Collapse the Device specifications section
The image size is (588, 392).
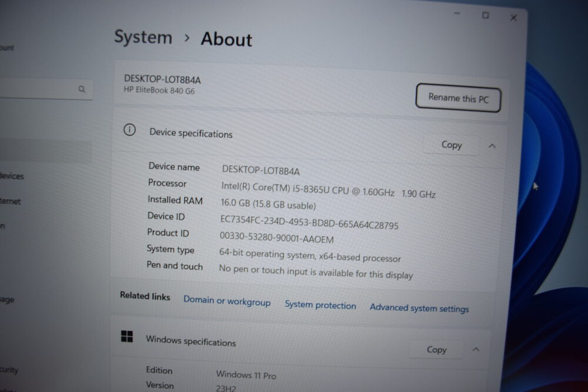(492, 146)
